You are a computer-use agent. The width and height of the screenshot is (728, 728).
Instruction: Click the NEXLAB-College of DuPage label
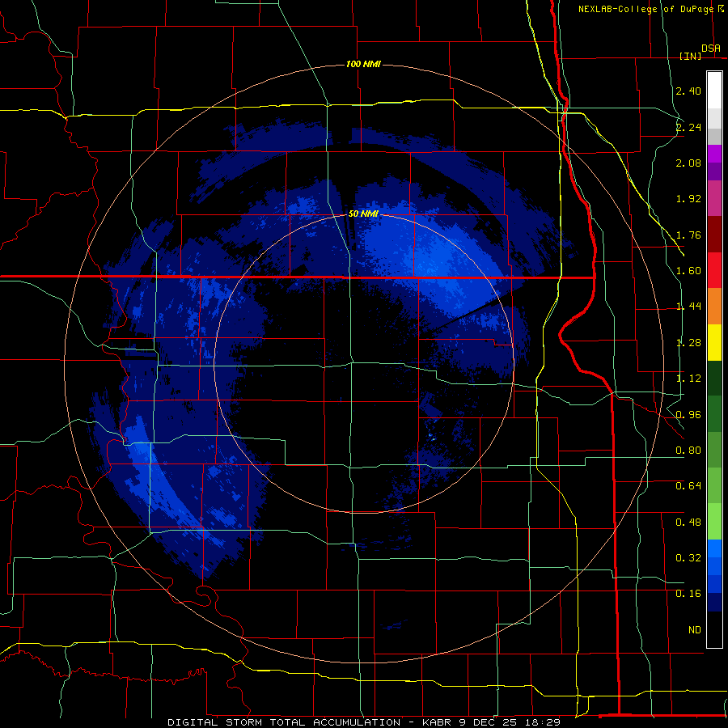point(645,9)
